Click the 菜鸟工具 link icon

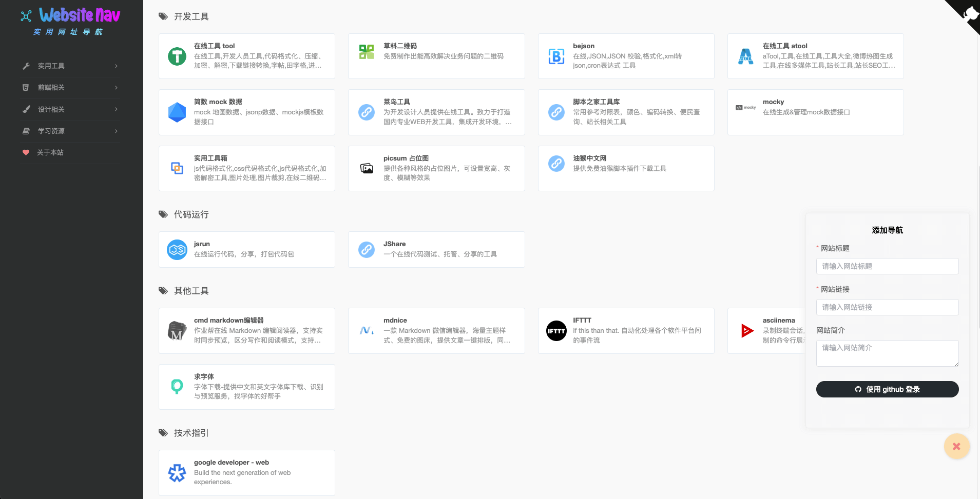367,112
